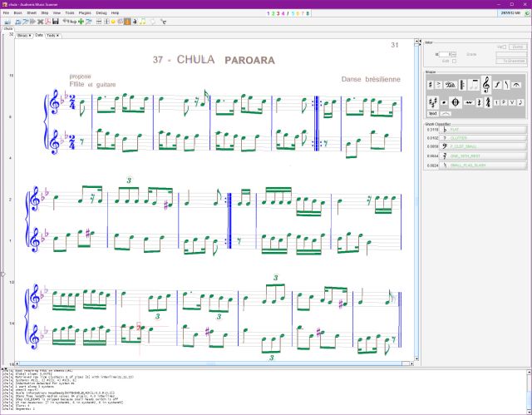Screen dimensions: 532x415
Task: Open the Debug menu
Action: tap(101, 13)
